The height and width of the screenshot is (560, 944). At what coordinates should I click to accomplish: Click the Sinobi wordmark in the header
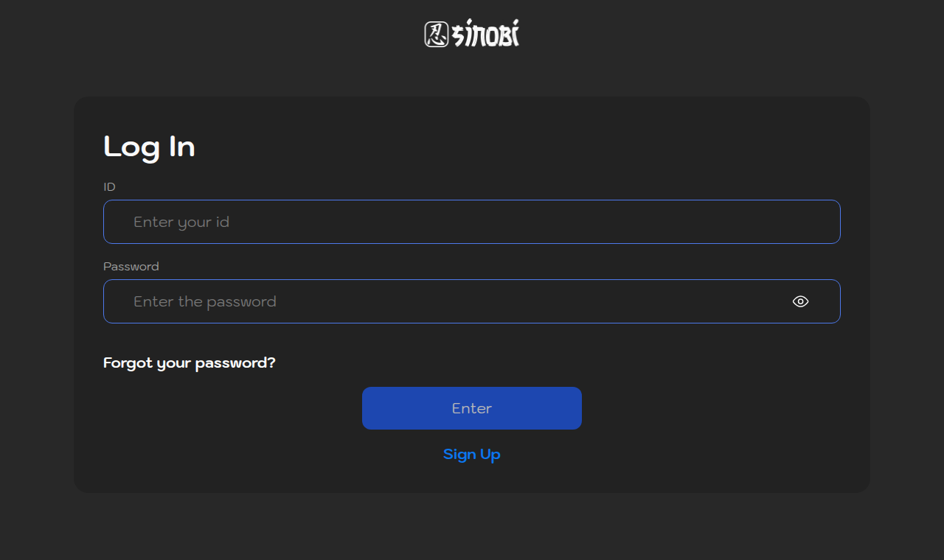(x=485, y=34)
